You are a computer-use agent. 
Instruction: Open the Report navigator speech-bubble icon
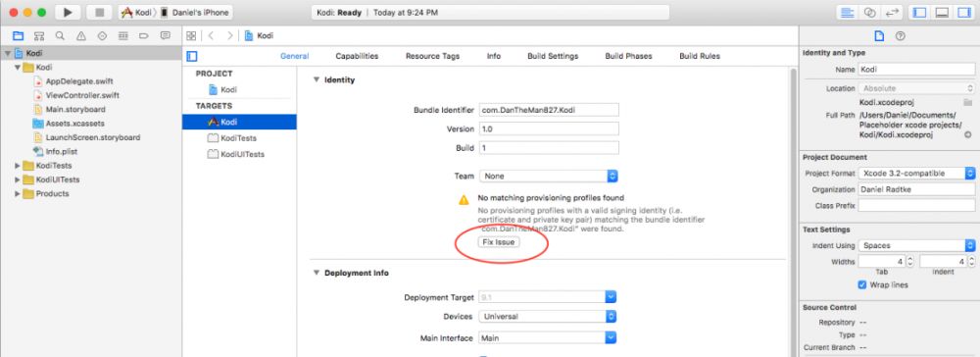(x=165, y=35)
